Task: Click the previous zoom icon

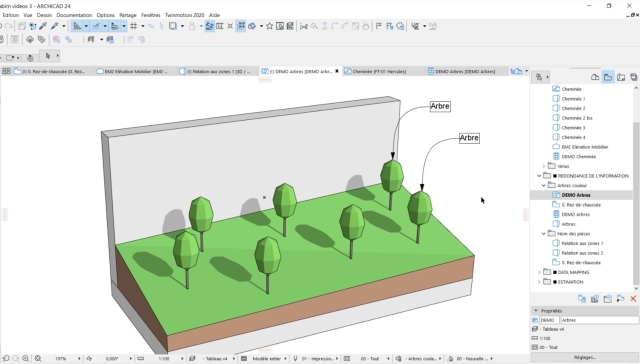Action: (x=6, y=358)
